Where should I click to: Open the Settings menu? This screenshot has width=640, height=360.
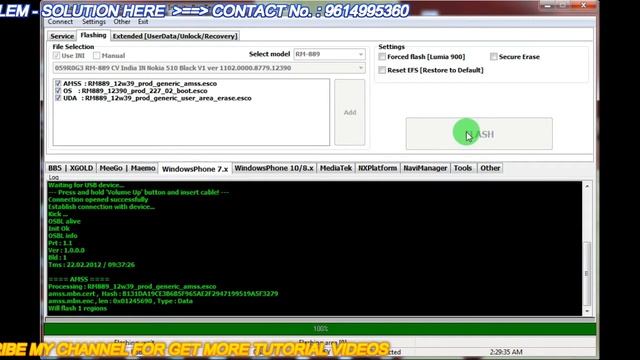[x=93, y=22]
